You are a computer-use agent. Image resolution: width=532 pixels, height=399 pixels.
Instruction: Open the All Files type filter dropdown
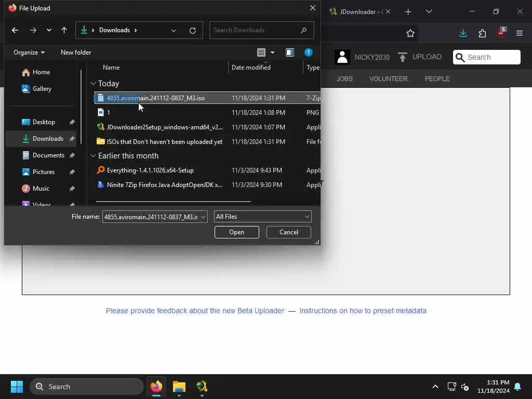pyautogui.click(x=262, y=217)
